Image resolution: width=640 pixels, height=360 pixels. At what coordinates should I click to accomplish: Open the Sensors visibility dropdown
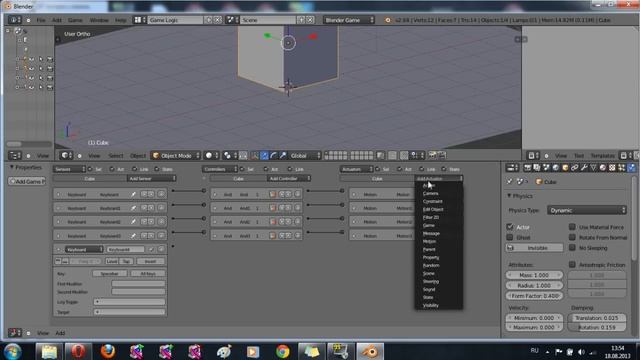69,169
